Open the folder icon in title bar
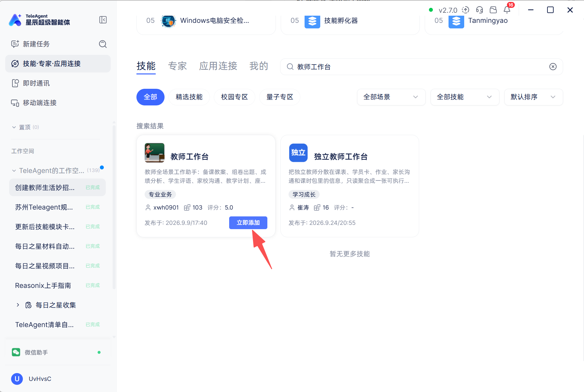The image size is (584, 392). (x=493, y=10)
